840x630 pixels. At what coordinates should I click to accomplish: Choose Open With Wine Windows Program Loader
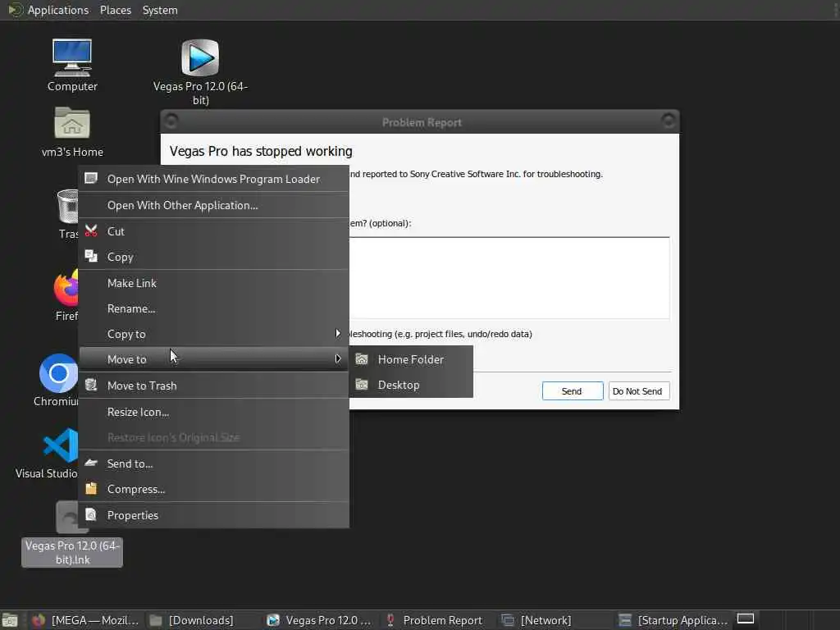pos(214,179)
